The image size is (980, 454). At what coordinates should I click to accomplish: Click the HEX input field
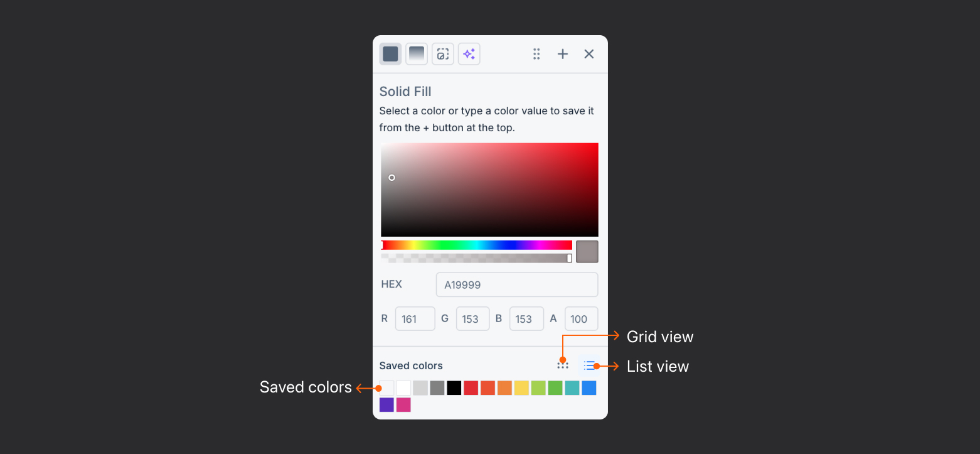coord(517,284)
